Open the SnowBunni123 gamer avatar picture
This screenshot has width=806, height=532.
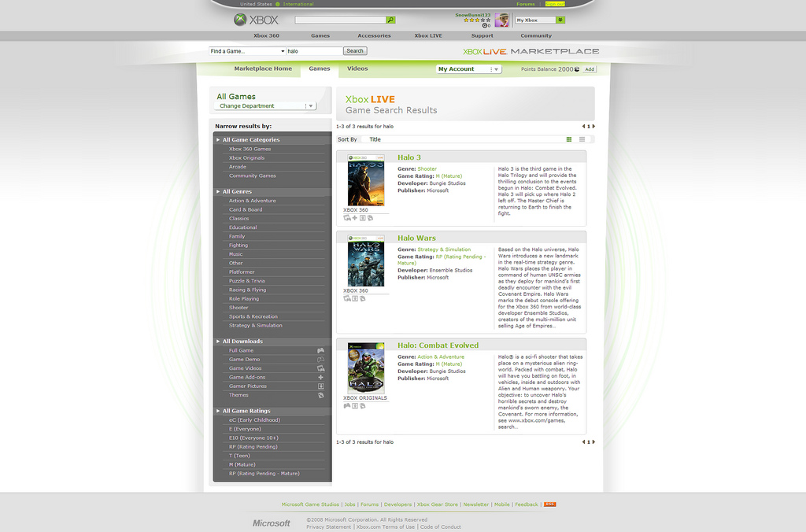click(x=501, y=20)
